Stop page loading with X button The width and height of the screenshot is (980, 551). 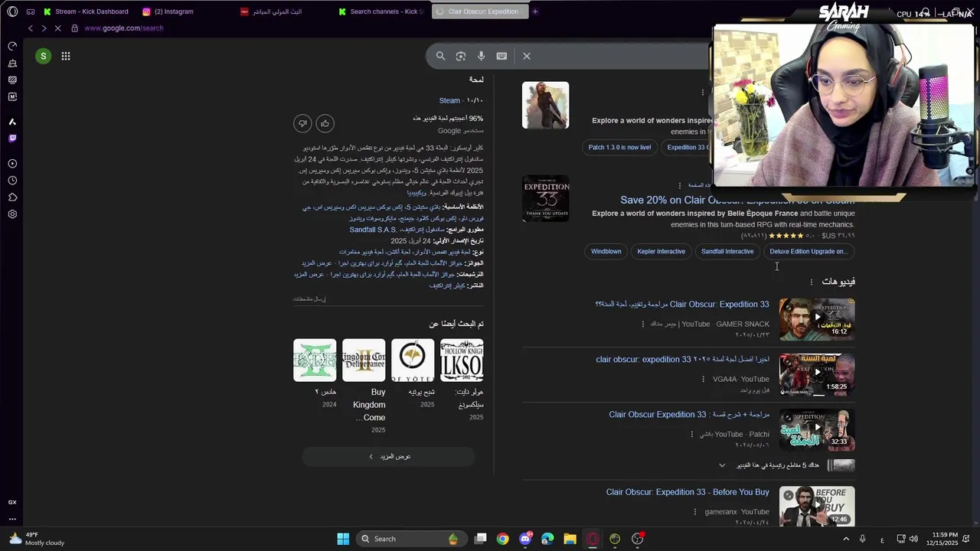[57, 28]
